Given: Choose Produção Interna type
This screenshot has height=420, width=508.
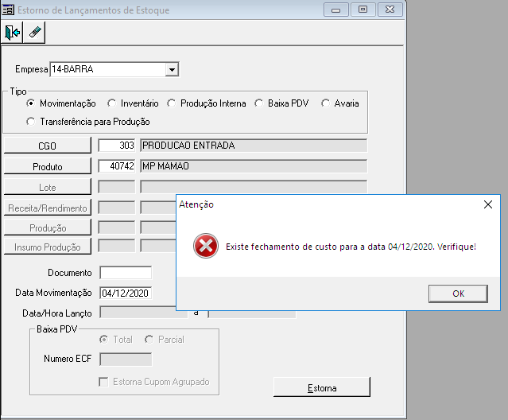Looking at the screenshot, I should tap(171, 103).
